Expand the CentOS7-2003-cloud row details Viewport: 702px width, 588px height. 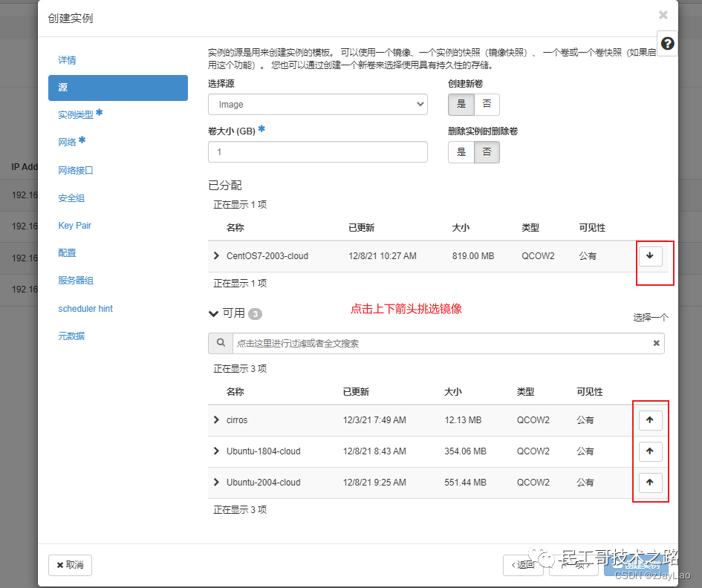pyautogui.click(x=216, y=256)
